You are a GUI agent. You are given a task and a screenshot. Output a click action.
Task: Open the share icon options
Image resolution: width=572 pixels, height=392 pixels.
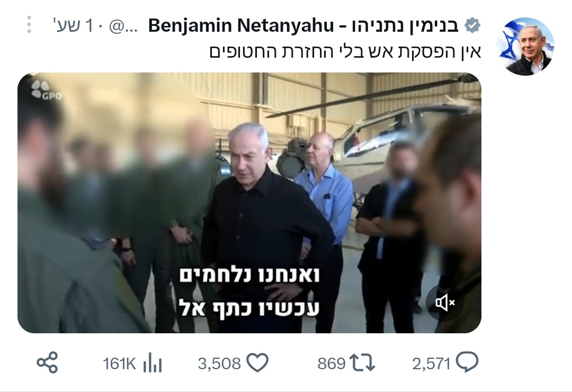(48, 362)
